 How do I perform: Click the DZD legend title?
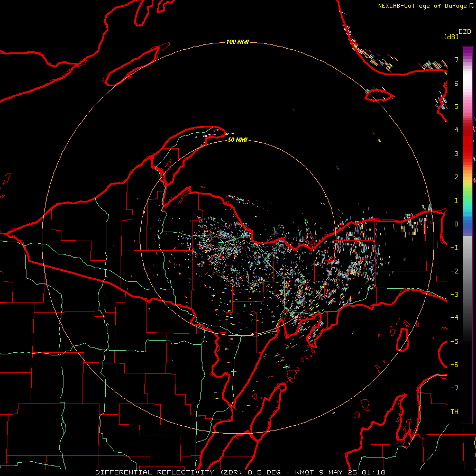point(465,32)
